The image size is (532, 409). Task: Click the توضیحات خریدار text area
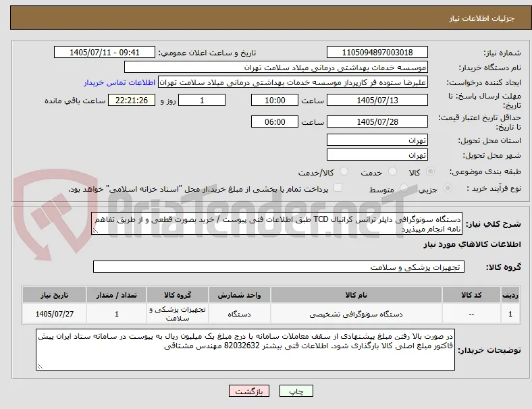click(245, 350)
